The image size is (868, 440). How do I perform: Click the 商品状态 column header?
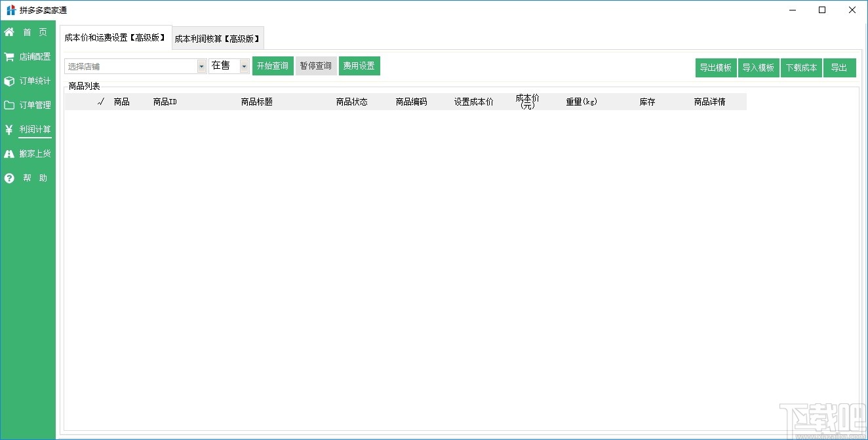351,102
